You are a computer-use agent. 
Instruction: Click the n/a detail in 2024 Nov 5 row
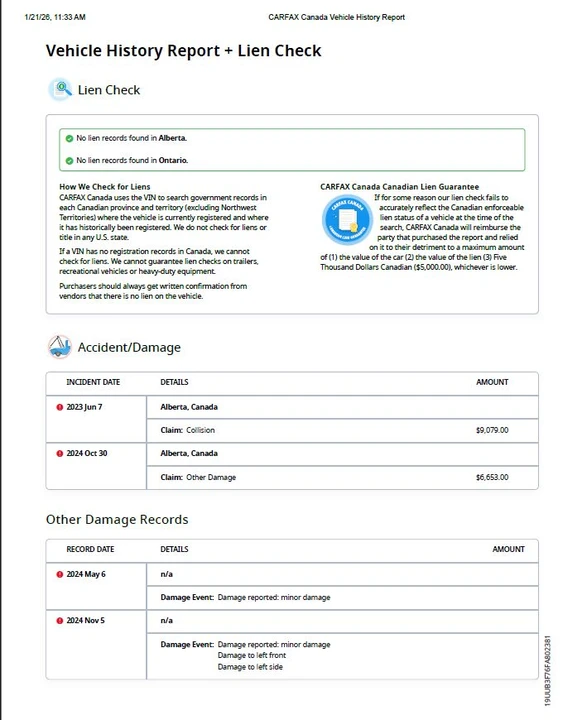coord(167,620)
